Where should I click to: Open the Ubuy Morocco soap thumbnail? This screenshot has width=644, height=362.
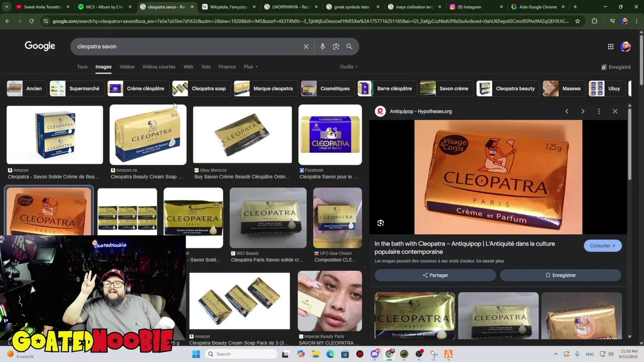click(x=243, y=135)
